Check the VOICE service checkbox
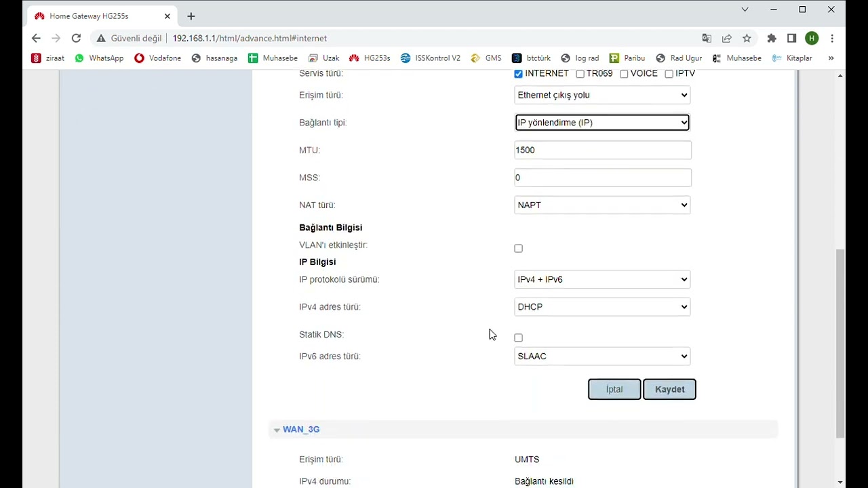 [x=624, y=74]
